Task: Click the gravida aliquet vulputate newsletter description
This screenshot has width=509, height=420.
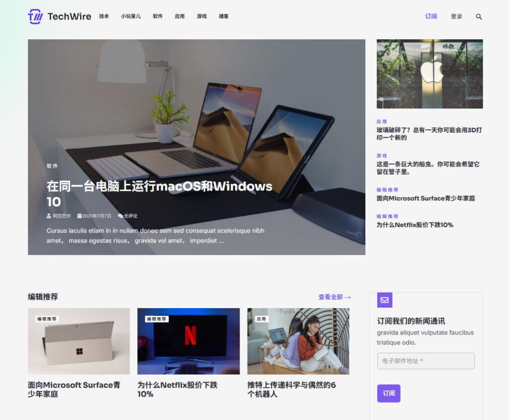Action: coord(425,337)
